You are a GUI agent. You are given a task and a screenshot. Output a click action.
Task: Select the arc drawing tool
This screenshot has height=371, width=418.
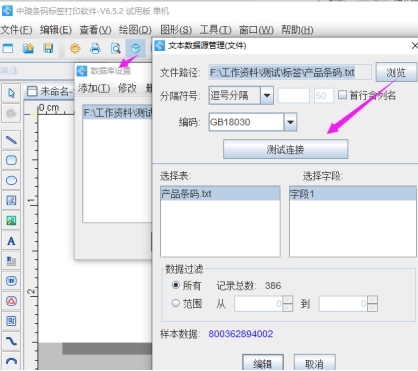11,361
